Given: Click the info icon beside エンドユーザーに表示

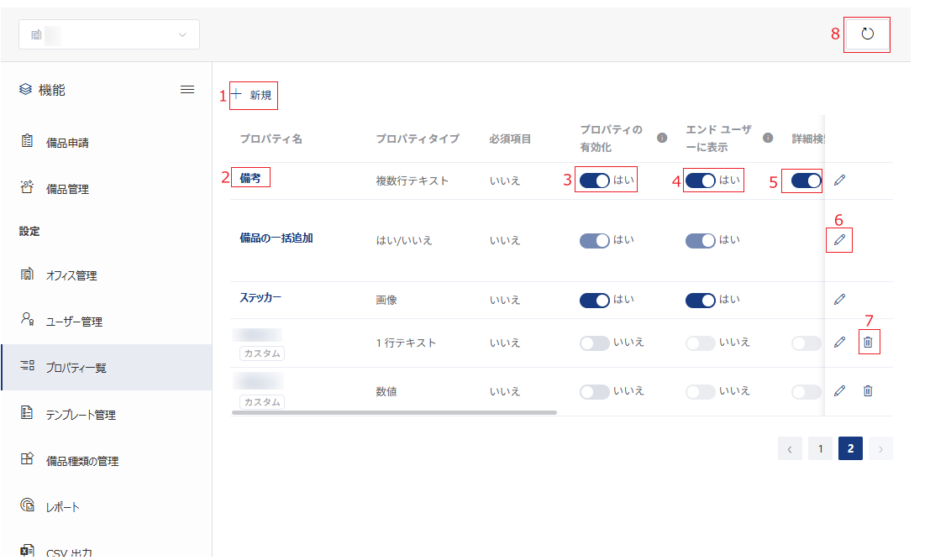Looking at the screenshot, I should pyautogui.click(x=768, y=139).
